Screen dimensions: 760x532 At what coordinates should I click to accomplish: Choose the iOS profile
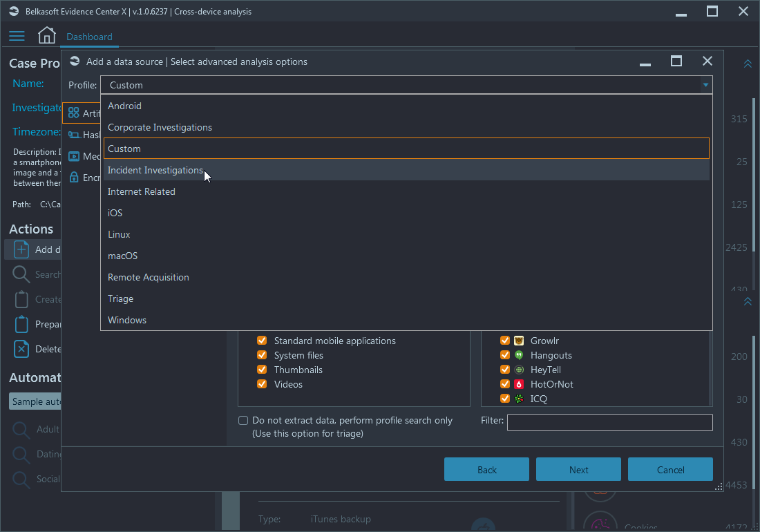(x=406, y=213)
